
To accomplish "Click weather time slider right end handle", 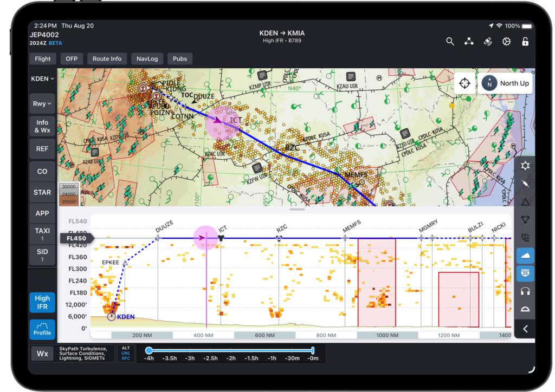I will [313, 350].
